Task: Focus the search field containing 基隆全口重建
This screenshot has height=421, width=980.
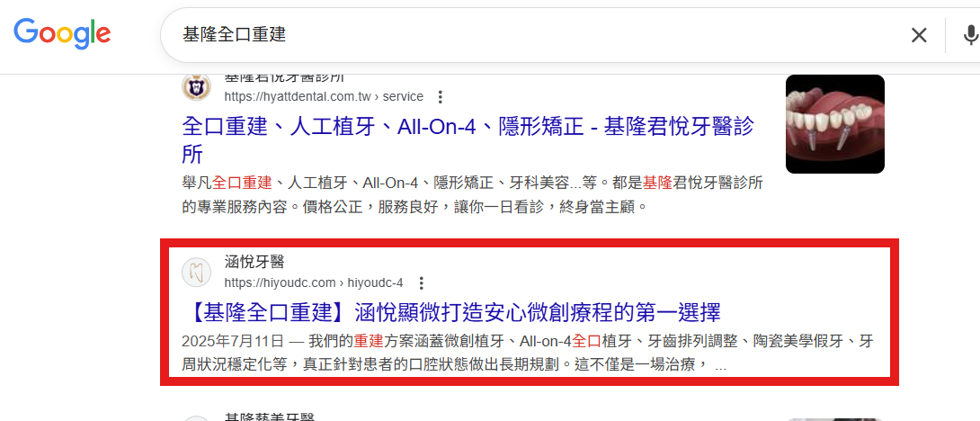Action: tap(521, 35)
